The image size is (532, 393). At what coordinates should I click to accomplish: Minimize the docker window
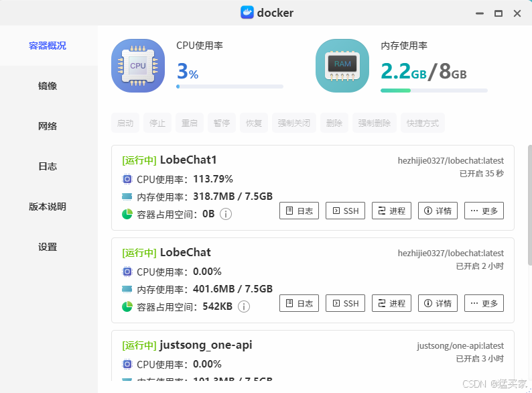(x=480, y=13)
